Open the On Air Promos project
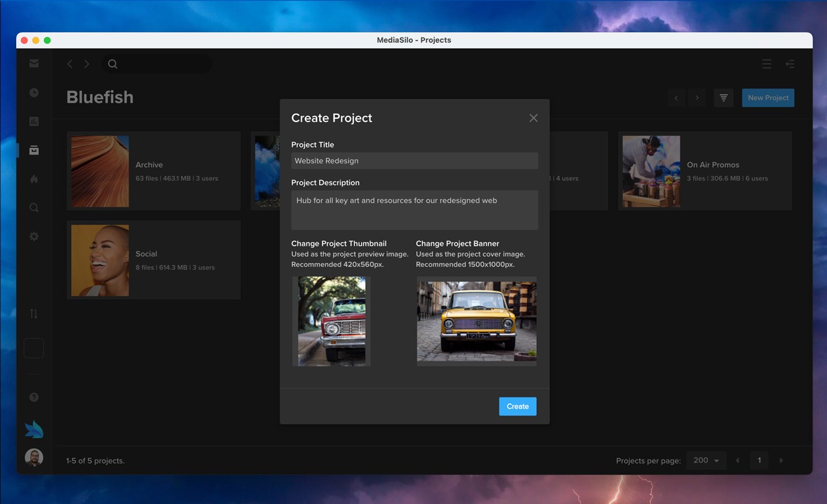Screen dimensions: 827x504 [705, 171]
